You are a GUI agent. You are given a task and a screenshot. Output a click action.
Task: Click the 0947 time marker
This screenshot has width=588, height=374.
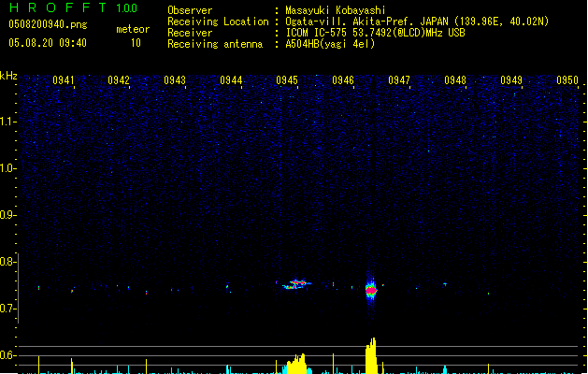[399, 80]
